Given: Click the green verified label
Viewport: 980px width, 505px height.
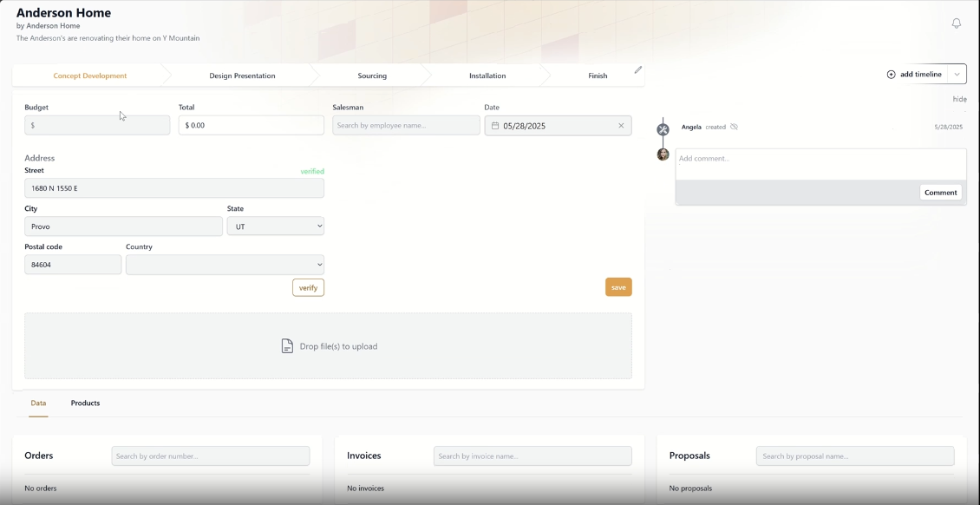Looking at the screenshot, I should point(312,171).
